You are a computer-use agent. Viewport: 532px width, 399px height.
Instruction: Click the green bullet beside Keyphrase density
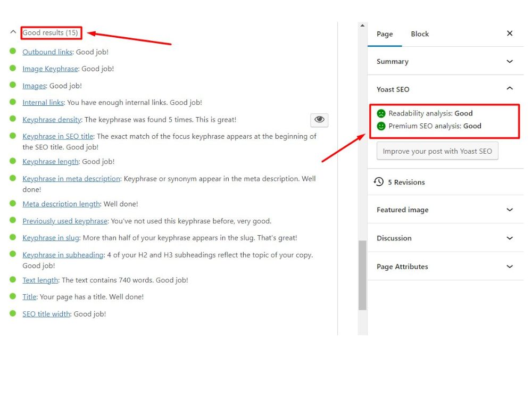[x=13, y=119]
